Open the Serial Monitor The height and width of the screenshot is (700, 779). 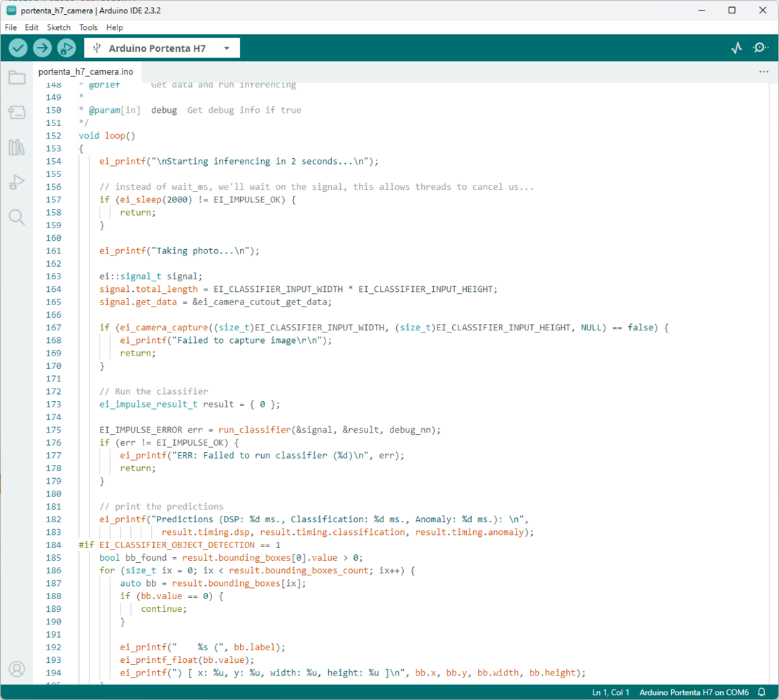[x=760, y=48]
